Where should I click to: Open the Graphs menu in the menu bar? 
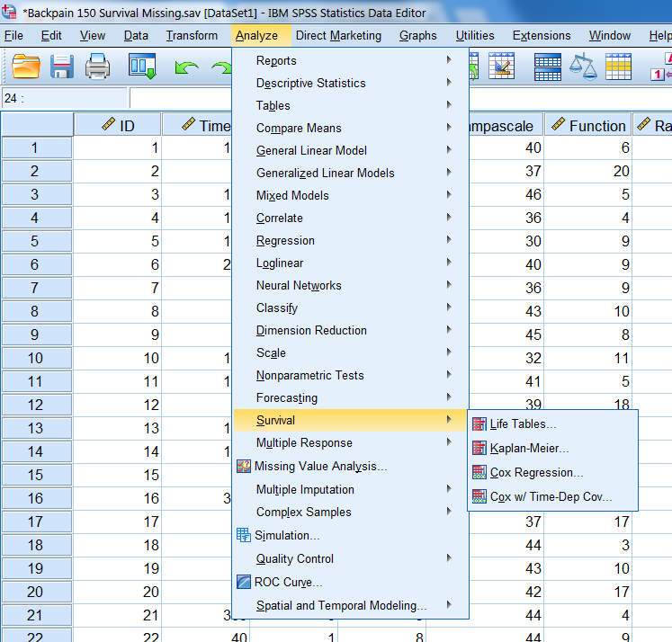click(x=417, y=35)
